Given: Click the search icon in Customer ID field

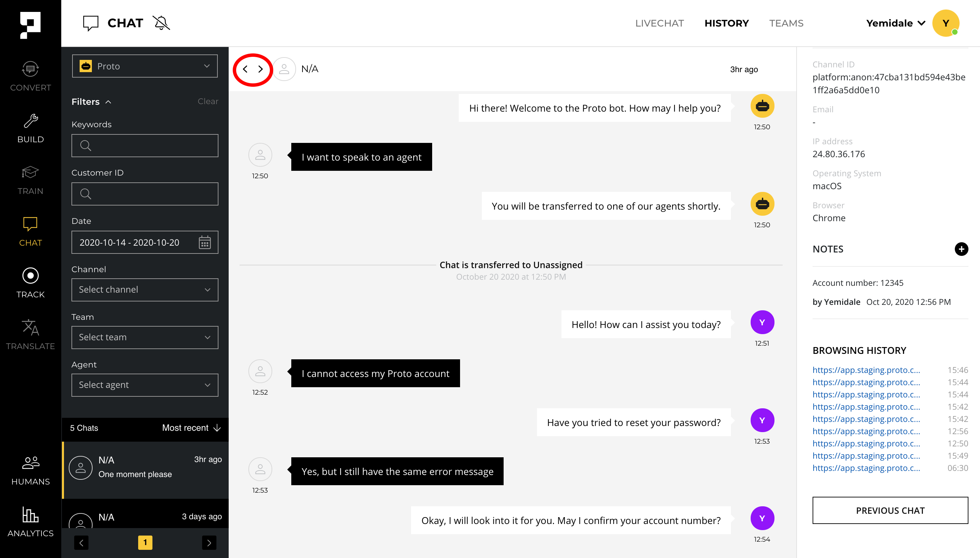Looking at the screenshot, I should point(85,194).
